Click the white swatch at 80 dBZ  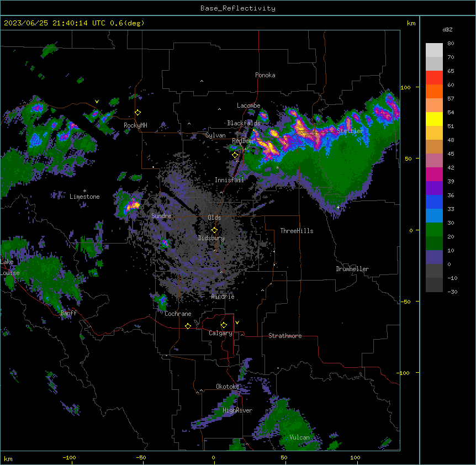click(x=434, y=50)
